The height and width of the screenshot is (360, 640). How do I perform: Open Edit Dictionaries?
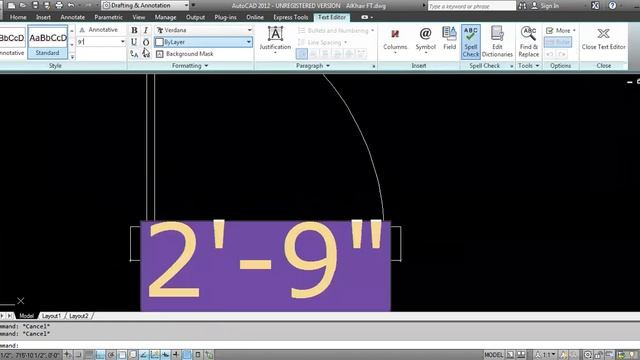[x=497, y=42]
